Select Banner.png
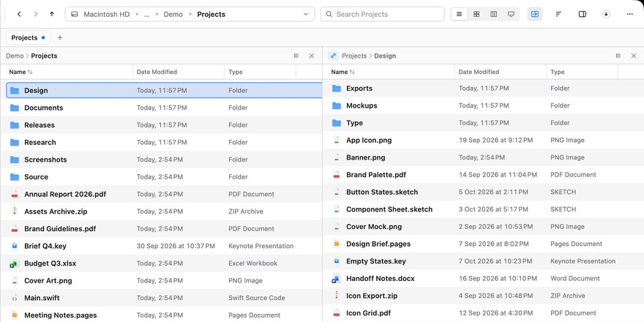Image resolution: width=644 pixels, height=322 pixels. [x=483, y=157]
